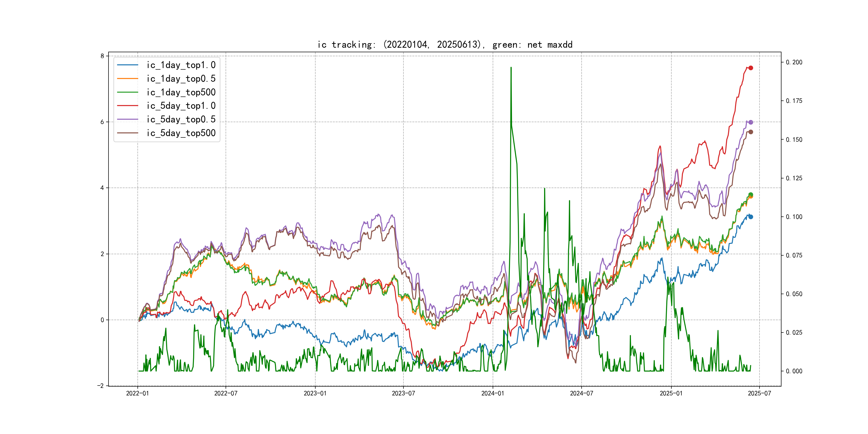Click the 2022-07 x-axis tick label
Viewport: 868px width, 434px height.
pyautogui.click(x=226, y=393)
